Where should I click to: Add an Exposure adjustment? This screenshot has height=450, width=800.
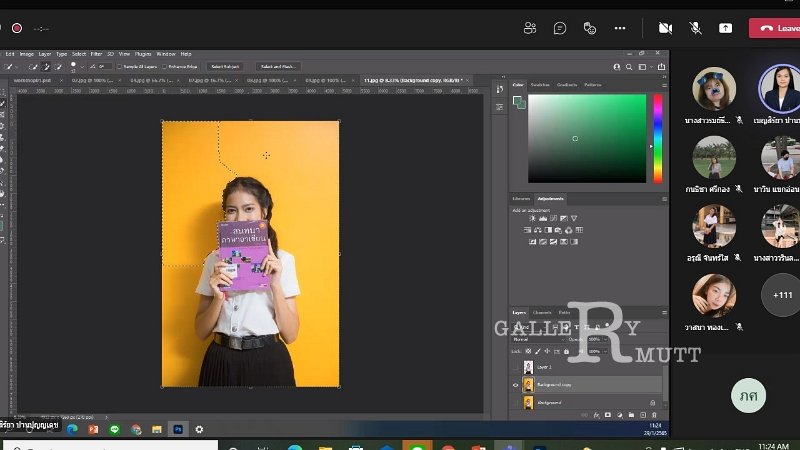coord(564,218)
